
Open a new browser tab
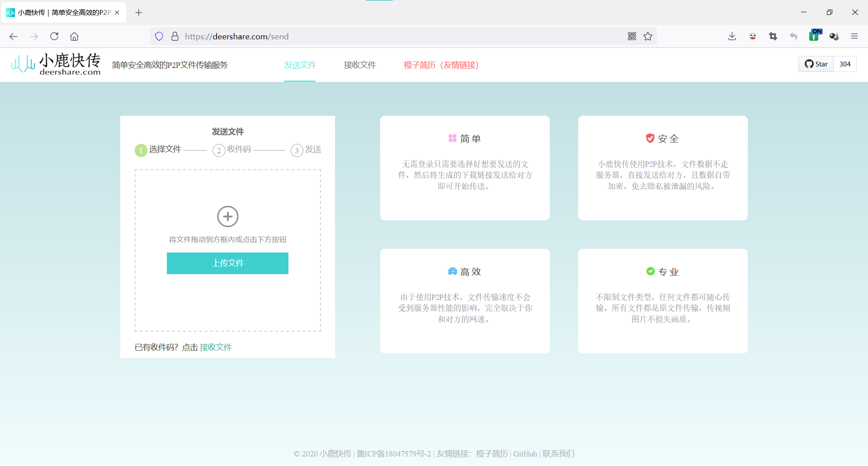(139, 13)
